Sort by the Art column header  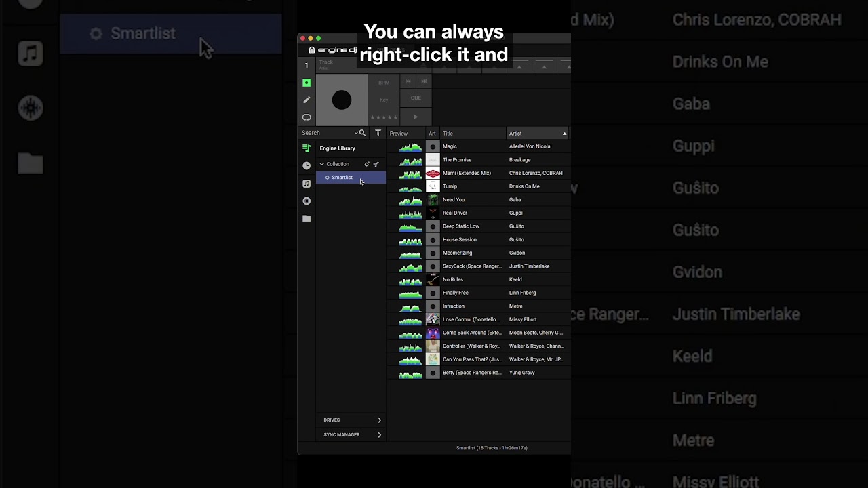pos(433,134)
